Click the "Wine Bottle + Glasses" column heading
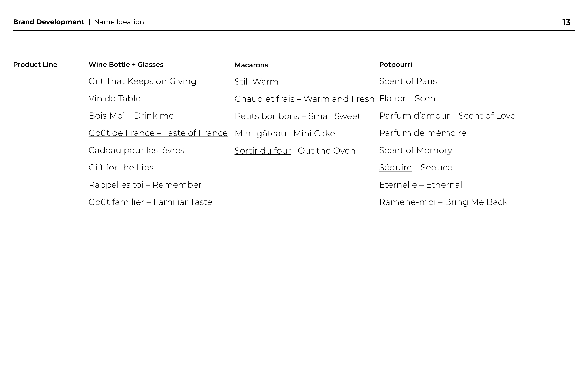 [x=126, y=65]
